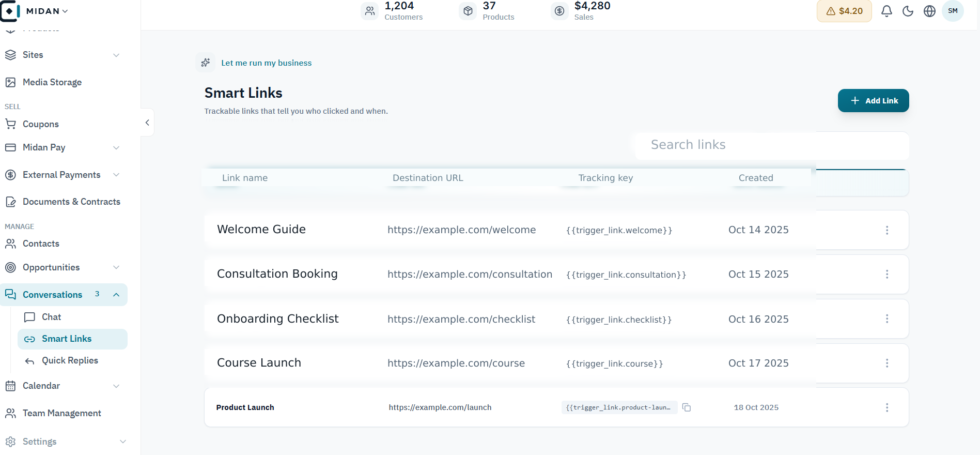This screenshot has height=455, width=980.
Task: Click the Customers people icon in header
Action: [x=370, y=11]
